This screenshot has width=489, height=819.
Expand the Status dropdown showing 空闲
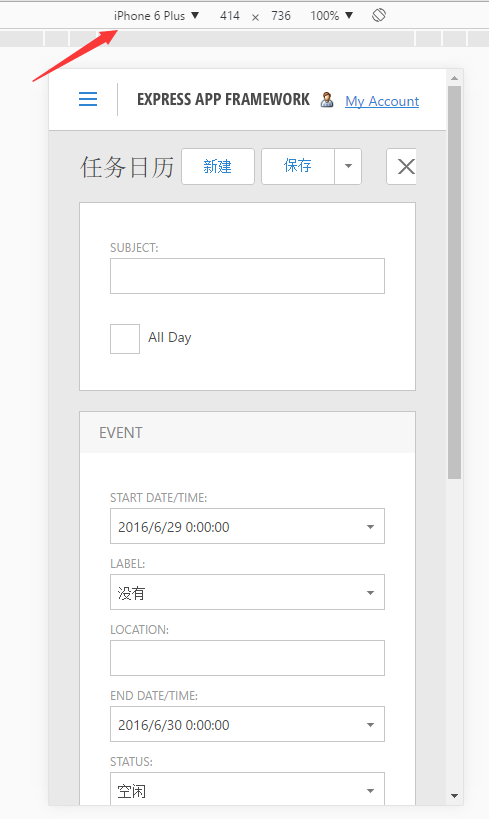(247, 789)
